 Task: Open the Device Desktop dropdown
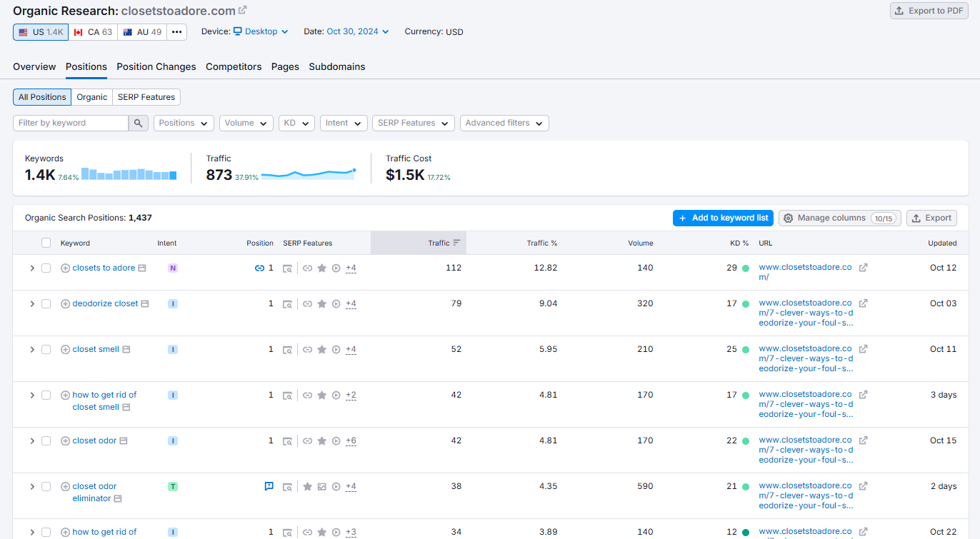(x=261, y=31)
